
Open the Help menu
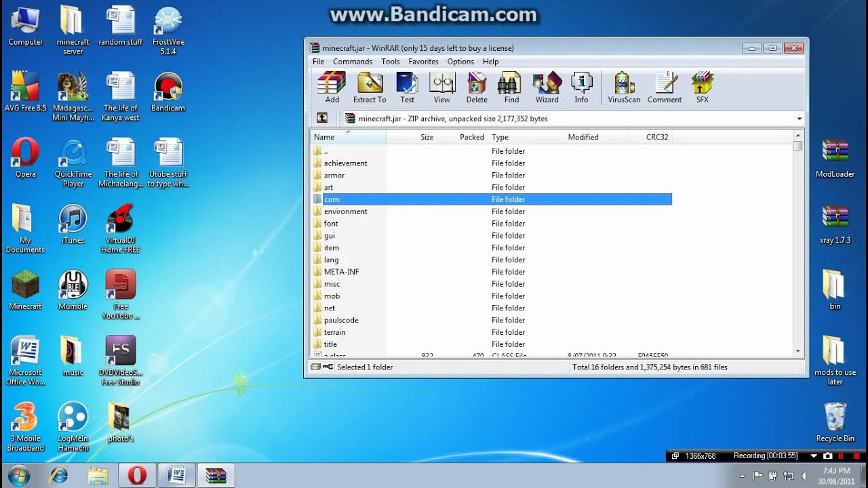point(490,62)
